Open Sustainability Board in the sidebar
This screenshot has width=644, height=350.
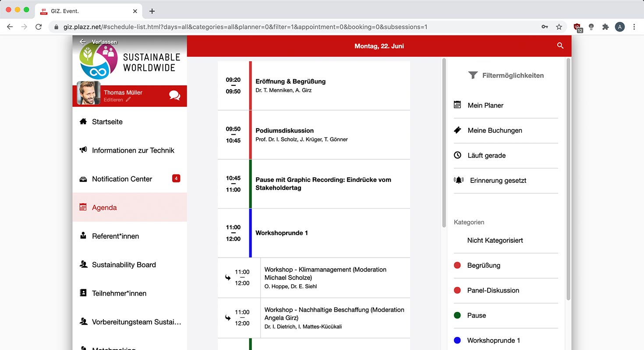[x=130, y=265]
